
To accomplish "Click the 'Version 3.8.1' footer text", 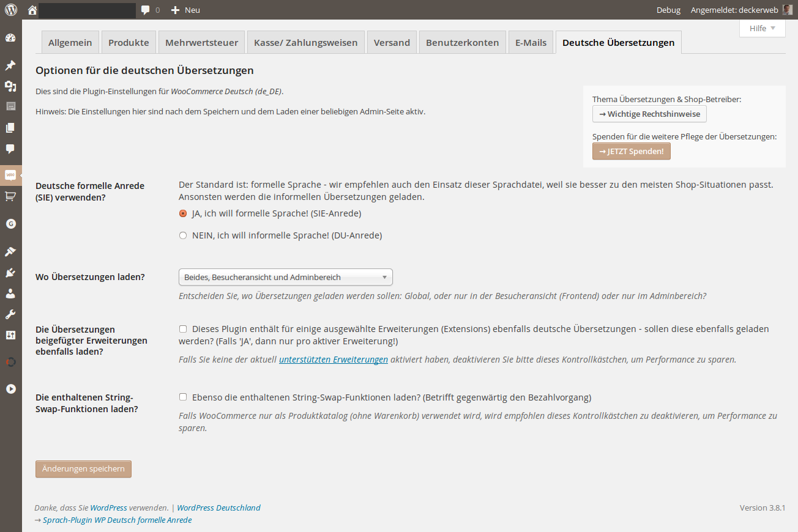I will pos(763,508).
